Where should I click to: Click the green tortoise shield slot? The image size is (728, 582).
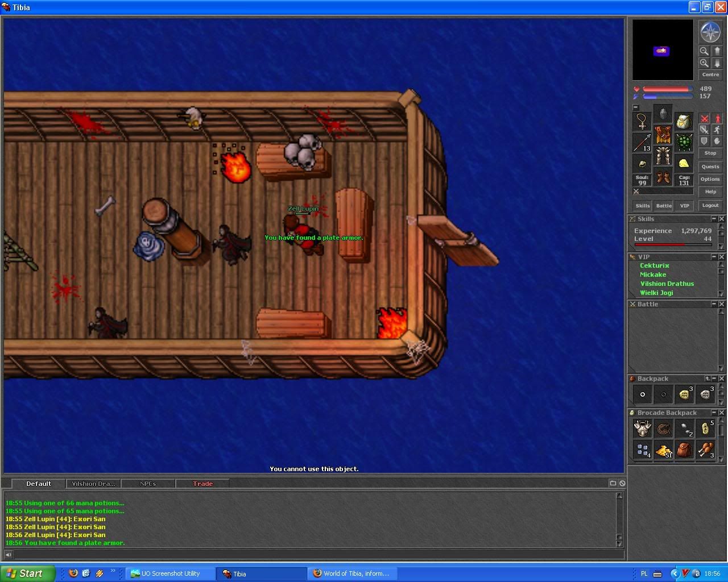pos(684,143)
